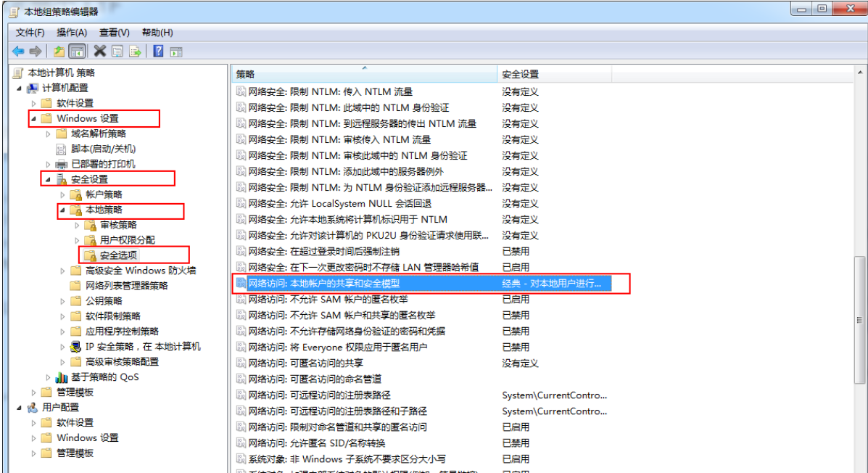The image size is (868, 473).
Task: Click the Back arrow toolbar icon
Action: (x=18, y=52)
